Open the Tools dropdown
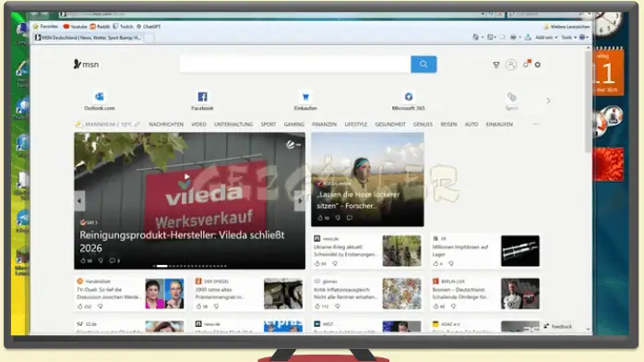 [x=568, y=37]
